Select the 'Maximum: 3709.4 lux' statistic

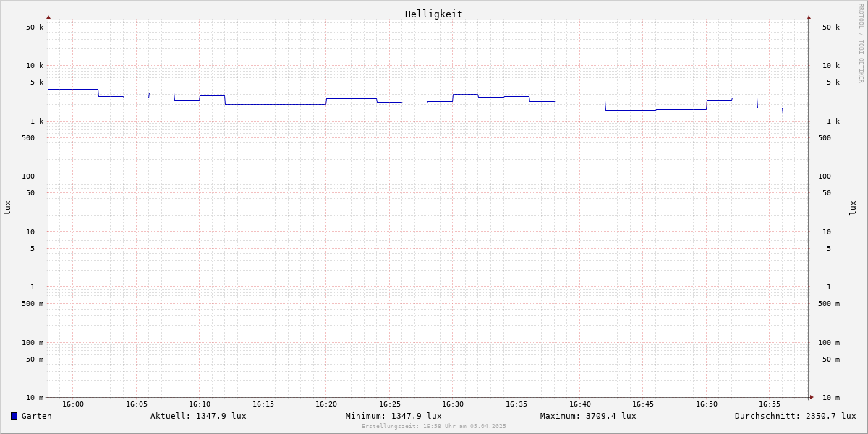tap(588, 416)
